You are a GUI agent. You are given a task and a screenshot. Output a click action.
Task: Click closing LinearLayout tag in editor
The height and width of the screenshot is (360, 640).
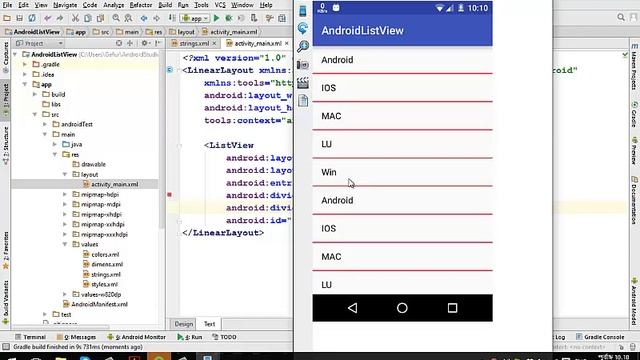(x=223, y=233)
